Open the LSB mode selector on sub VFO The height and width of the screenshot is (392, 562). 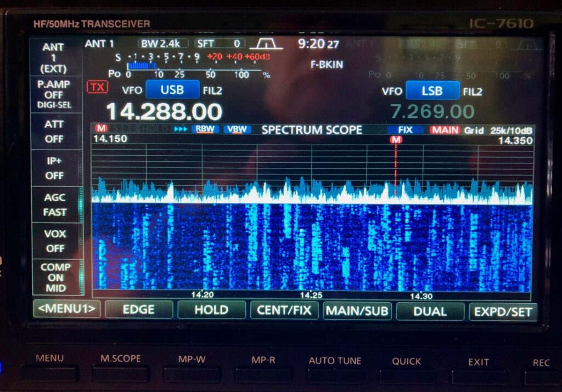pyautogui.click(x=432, y=90)
